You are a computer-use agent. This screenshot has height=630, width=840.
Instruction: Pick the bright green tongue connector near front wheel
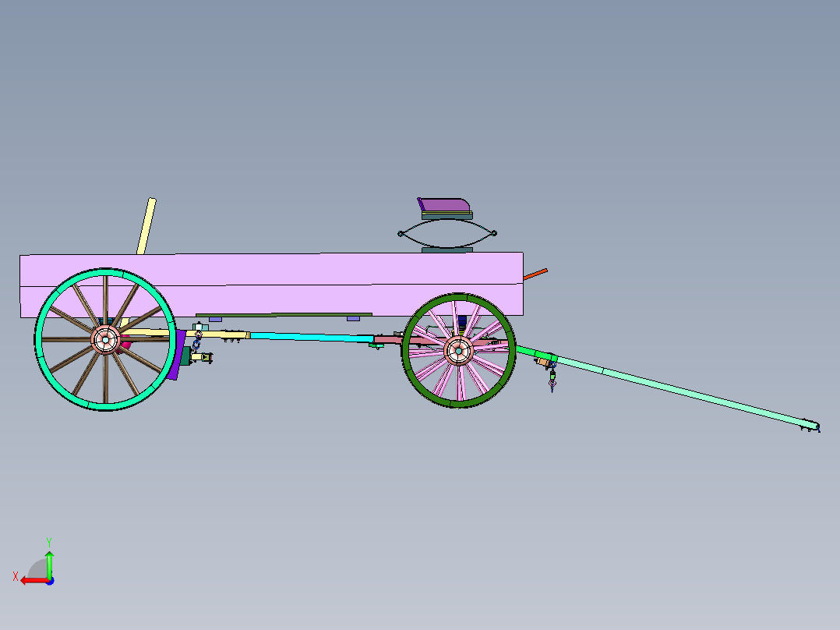point(536,354)
